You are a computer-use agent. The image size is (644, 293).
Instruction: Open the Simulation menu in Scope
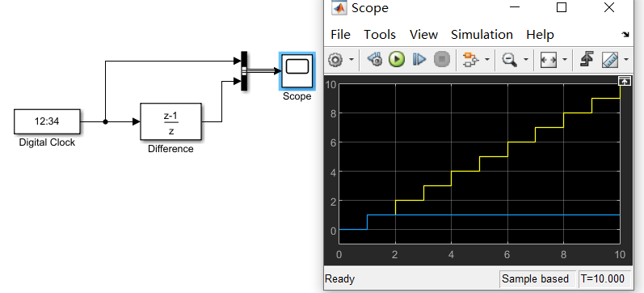(482, 35)
